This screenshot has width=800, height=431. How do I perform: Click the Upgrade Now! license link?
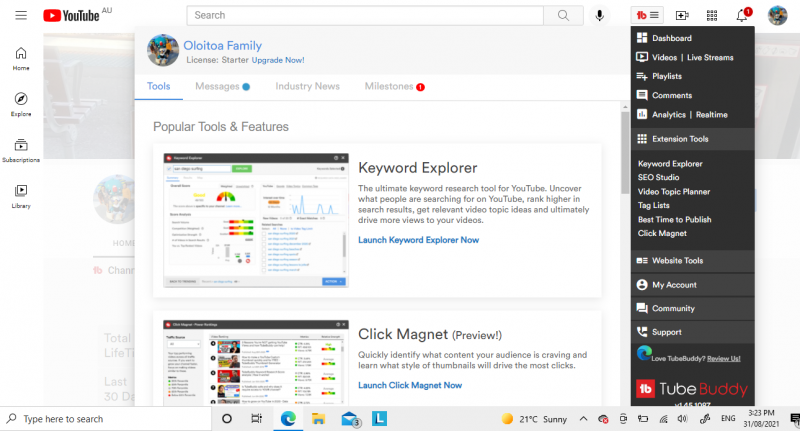coord(277,60)
